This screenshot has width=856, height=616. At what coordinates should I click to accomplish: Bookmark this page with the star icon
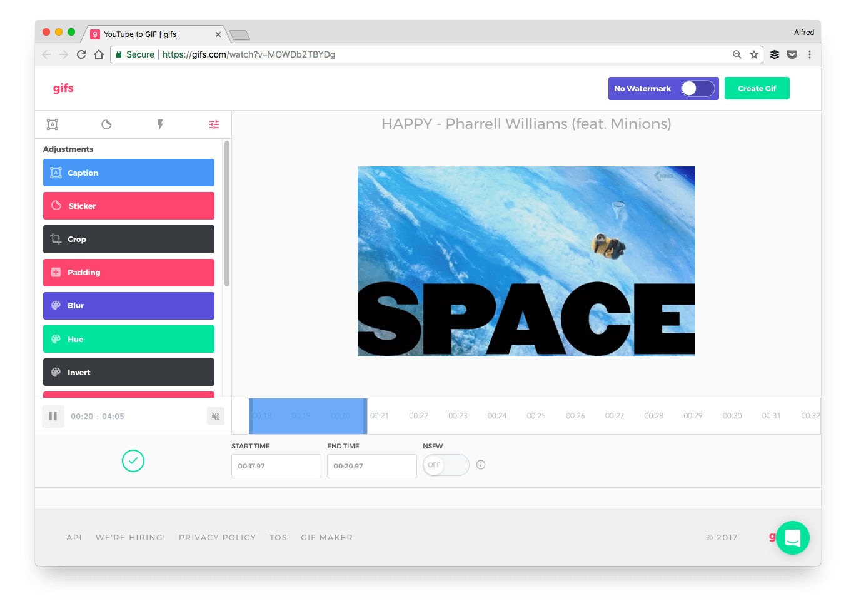[x=754, y=54]
